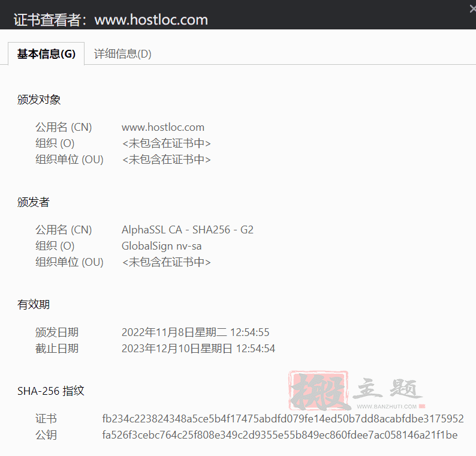This screenshot has height=456, width=476.
Task: Click the 截止日期 label
Action: (x=57, y=349)
